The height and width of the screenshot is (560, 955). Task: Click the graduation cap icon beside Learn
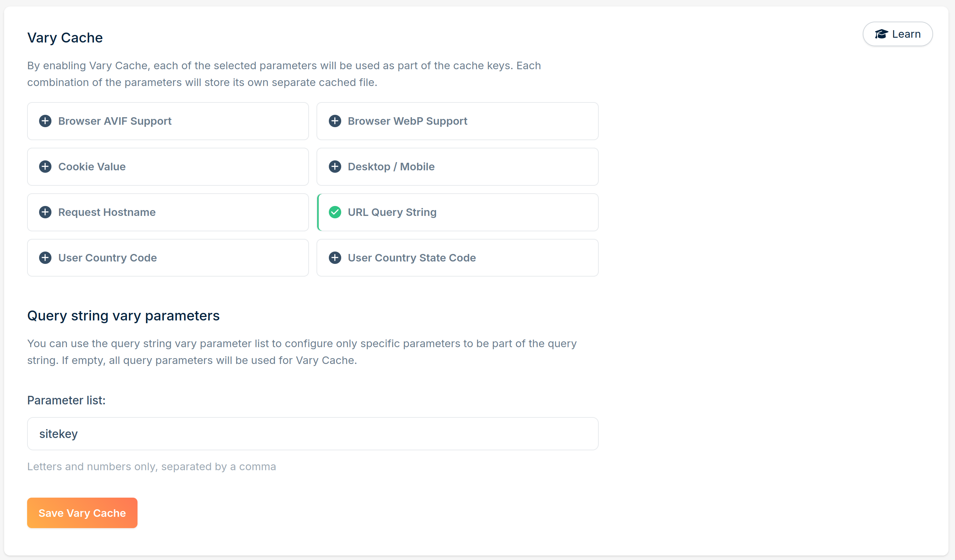[x=882, y=34]
